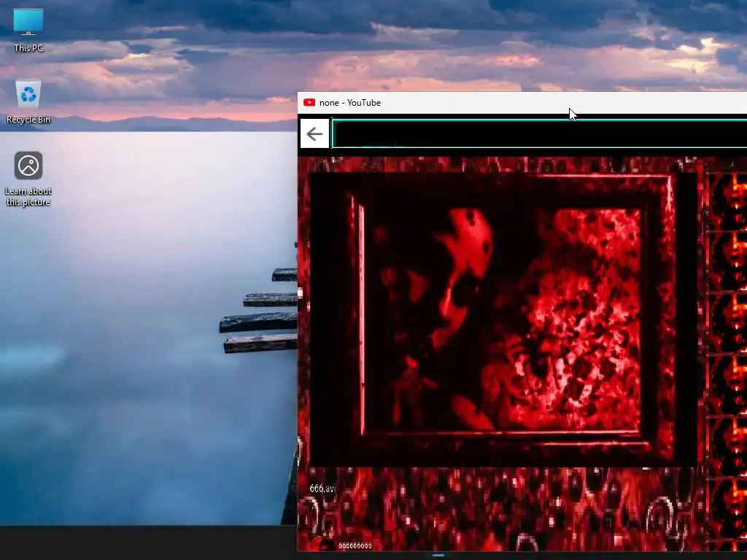747x560 pixels.
Task: Click the "666.avi" video title text
Action: click(x=322, y=489)
